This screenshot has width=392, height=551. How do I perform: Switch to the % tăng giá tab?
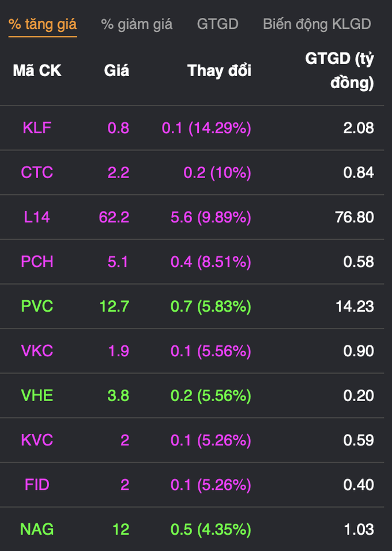click(x=43, y=24)
